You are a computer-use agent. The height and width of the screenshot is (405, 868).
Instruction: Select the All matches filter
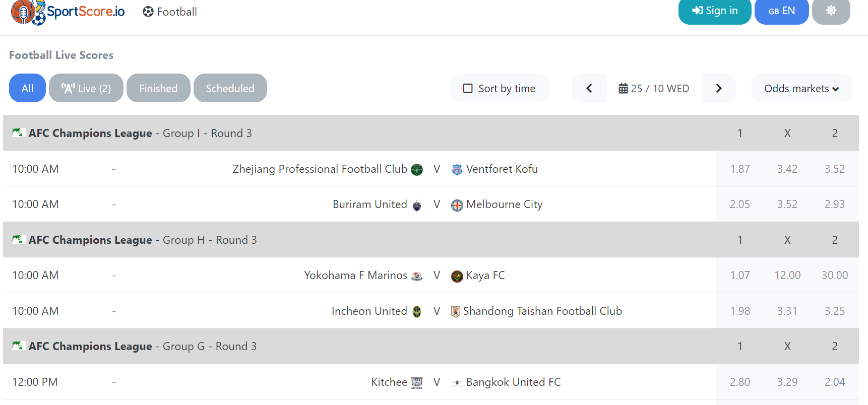[27, 88]
